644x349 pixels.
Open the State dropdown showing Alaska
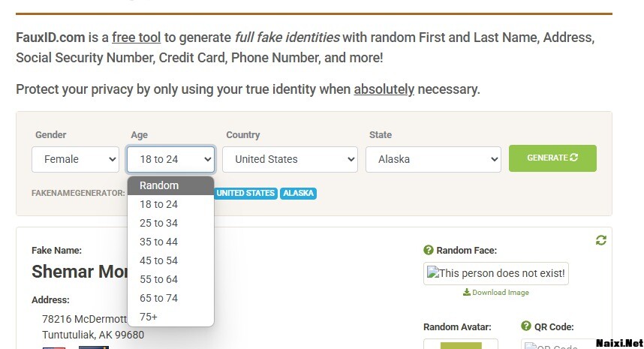pyautogui.click(x=433, y=159)
